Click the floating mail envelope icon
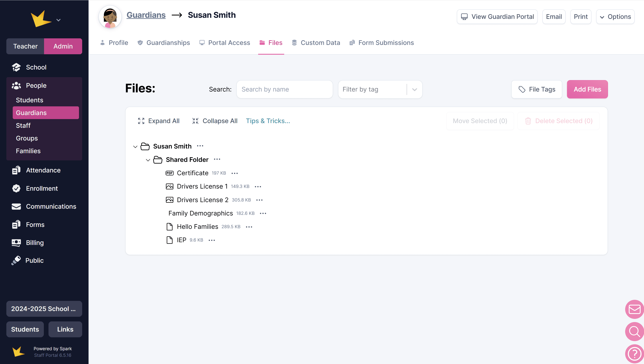Screen dimensions: 644x364 pyautogui.click(x=634, y=310)
